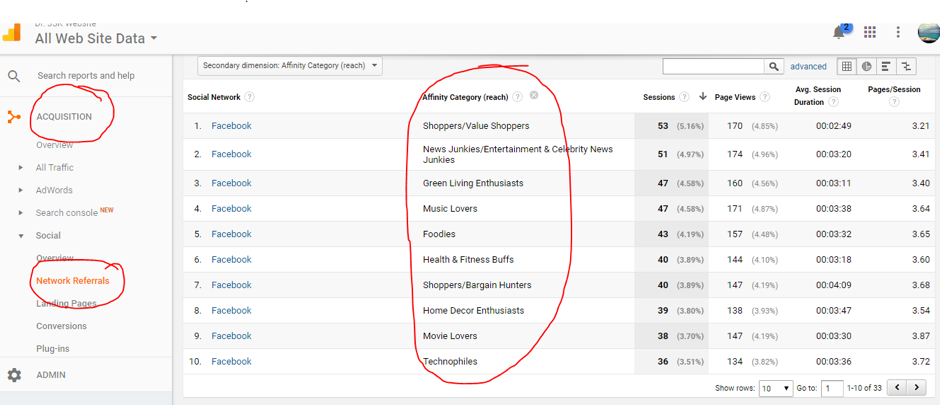Click the user account avatar

[x=928, y=32]
